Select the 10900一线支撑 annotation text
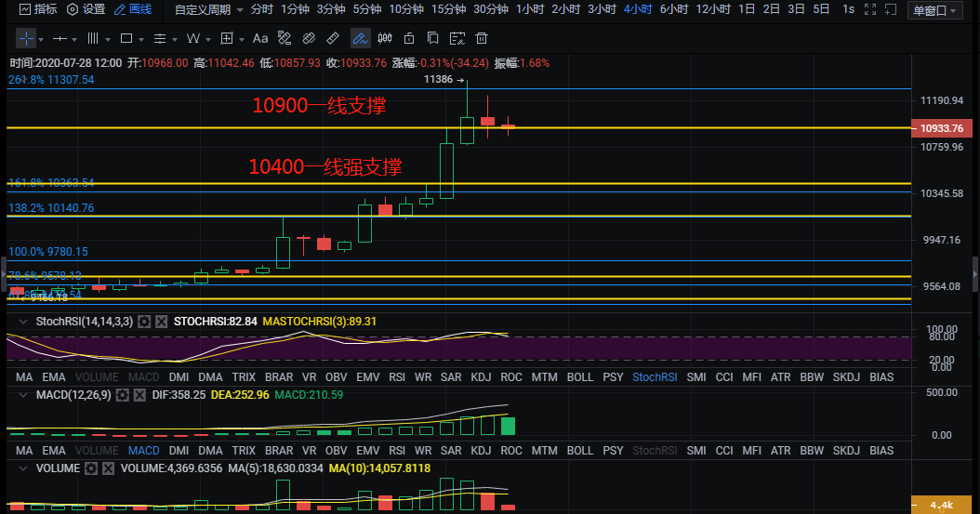The height and width of the screenshot is (514, 980). [x=319, y=106]
